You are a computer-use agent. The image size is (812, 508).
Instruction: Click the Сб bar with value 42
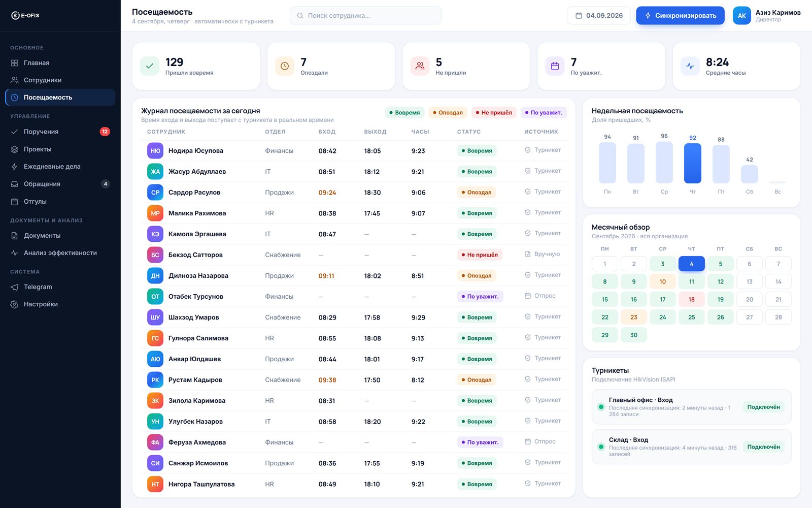coord(750,174)
